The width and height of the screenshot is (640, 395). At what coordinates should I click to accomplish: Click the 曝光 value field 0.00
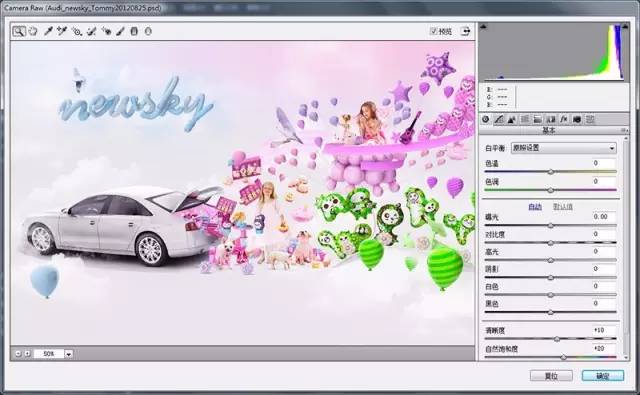pos(603,217)
